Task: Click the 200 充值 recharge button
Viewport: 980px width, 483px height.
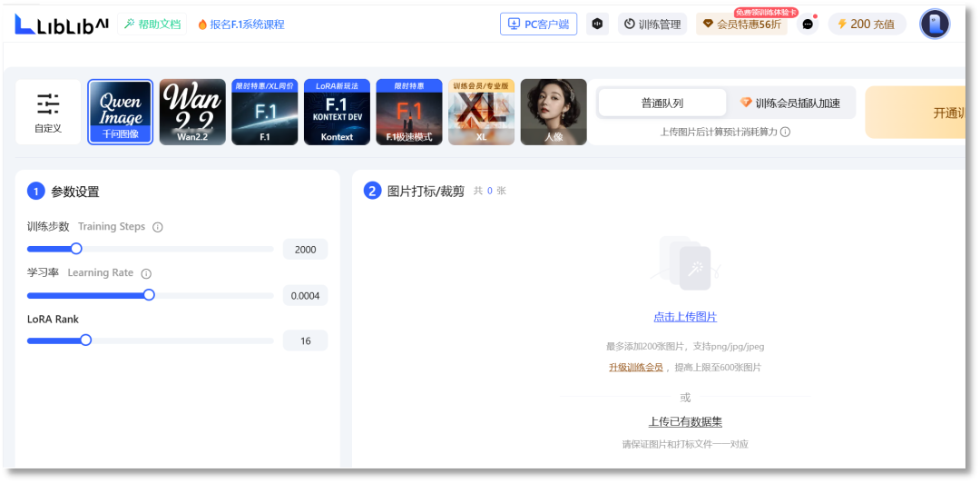Action: click(x=867, y=25)
